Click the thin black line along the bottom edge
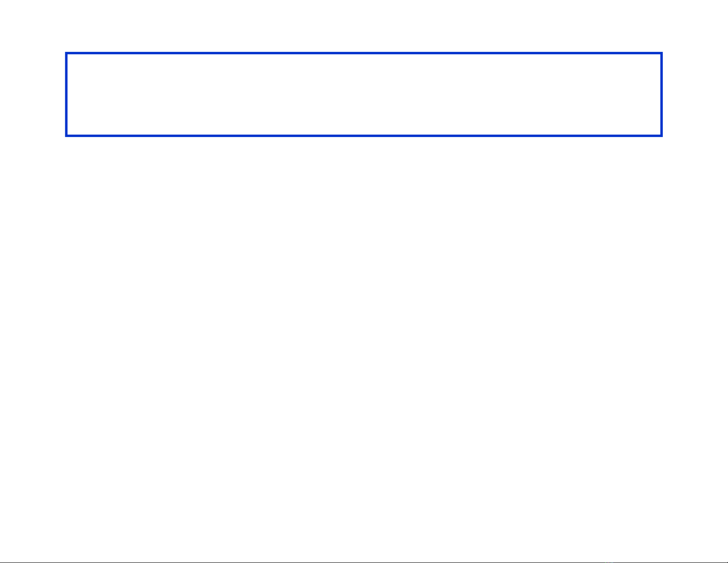Image resolution: width=728 pixels, height=563 pixels. (276, 562)
